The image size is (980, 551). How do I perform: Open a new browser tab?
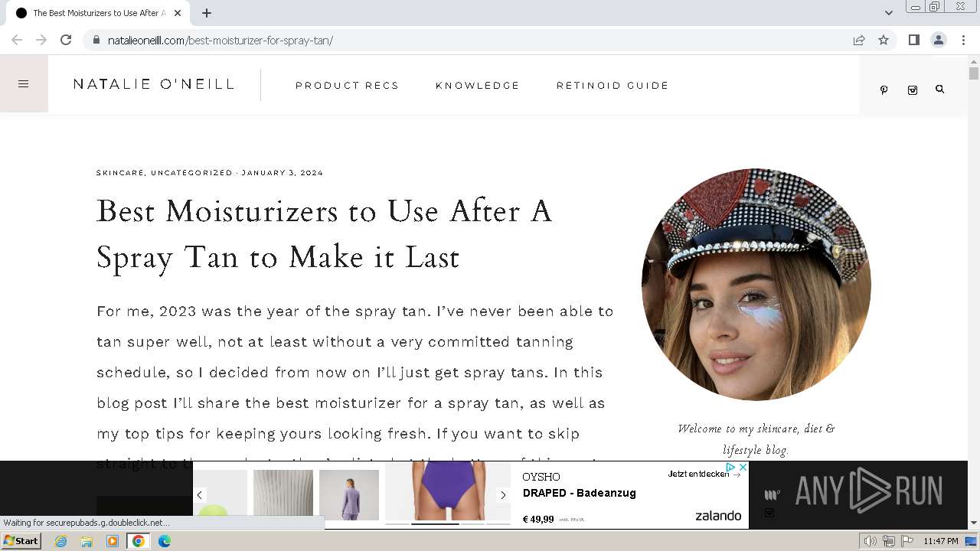click(x=207, y=13)
